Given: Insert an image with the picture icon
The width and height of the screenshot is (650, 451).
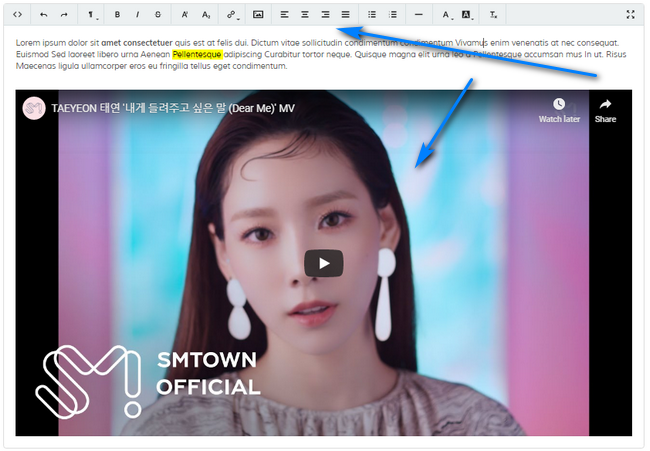Looking at the screenshot, I should 258,15.
